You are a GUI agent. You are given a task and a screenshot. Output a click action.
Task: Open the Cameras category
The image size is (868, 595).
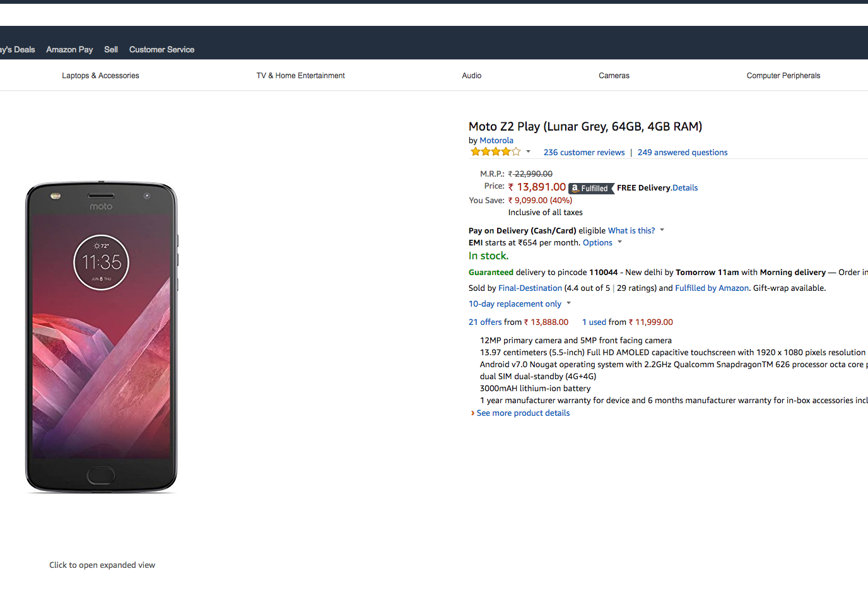click(614, 76)
